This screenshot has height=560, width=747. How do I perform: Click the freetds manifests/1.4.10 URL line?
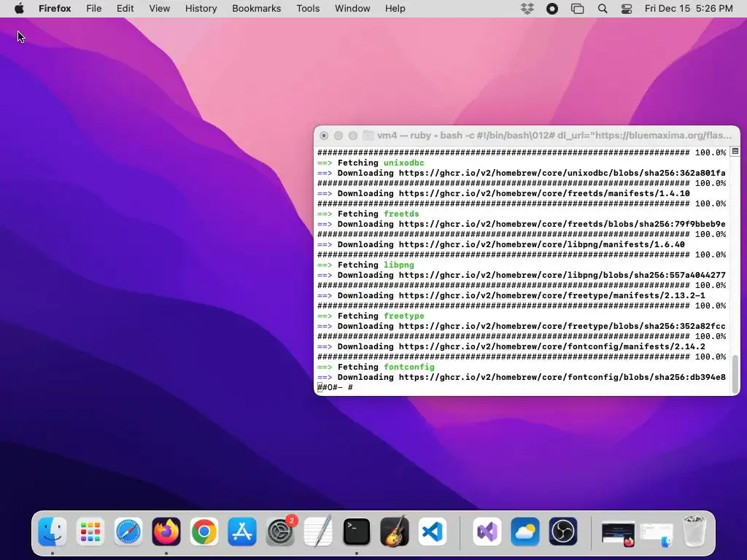point(503,193)
